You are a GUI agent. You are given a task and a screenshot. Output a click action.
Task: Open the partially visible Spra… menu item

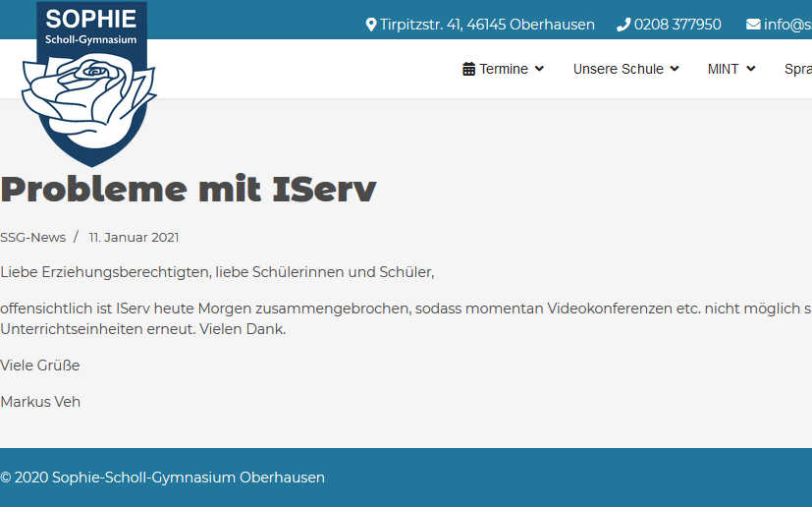pos(797,69)
